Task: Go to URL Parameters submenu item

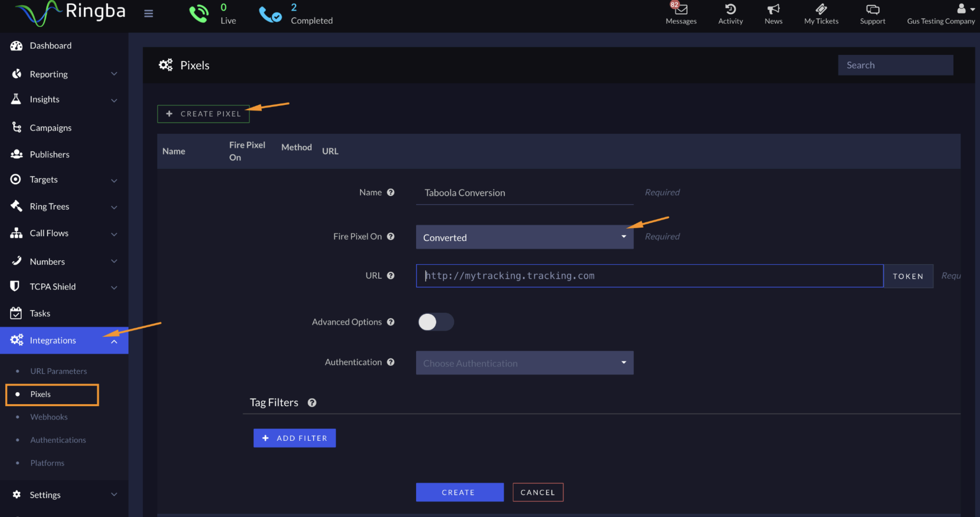Action: coord(58,371)
